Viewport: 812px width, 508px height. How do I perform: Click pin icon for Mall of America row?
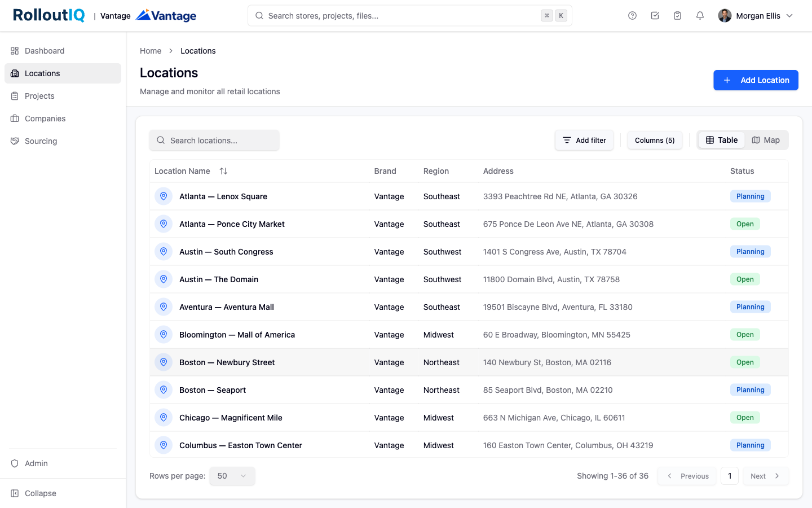(164, 335)
